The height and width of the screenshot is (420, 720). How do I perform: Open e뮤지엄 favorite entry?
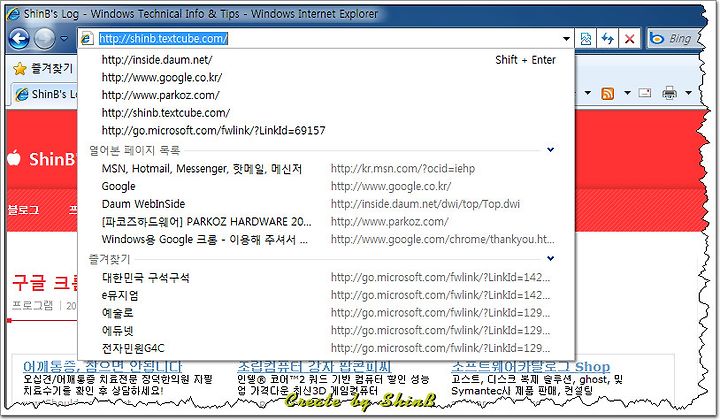[326, 295]
